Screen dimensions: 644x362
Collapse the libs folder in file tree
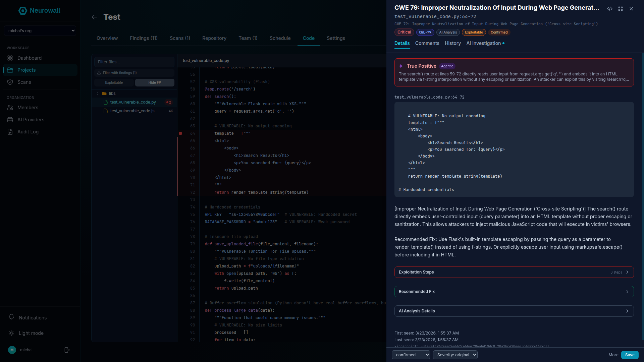coord(98,94)
